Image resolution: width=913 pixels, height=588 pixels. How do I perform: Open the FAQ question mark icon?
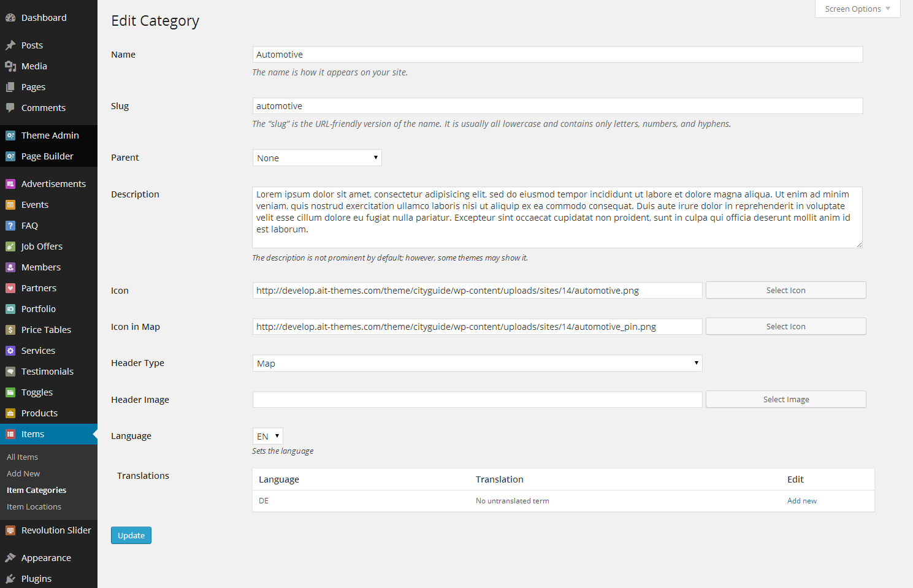point(10,226)
